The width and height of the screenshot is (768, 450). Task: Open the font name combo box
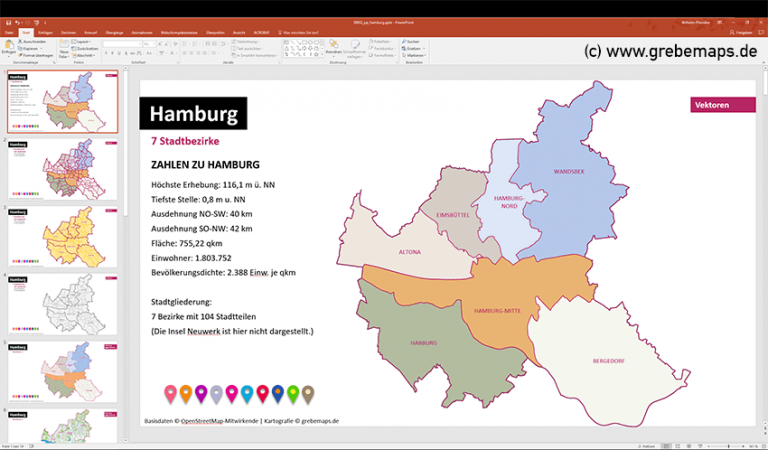point(122,44)
